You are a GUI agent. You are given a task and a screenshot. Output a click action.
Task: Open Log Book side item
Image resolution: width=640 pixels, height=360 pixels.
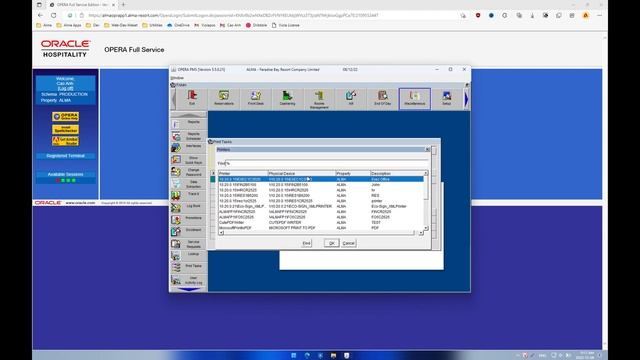pos(188,208)
